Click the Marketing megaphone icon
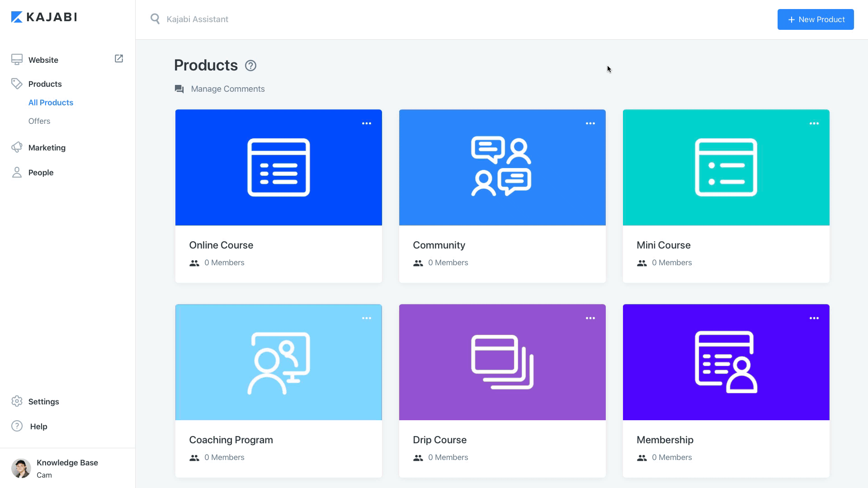Image resolution: width=868 pixels, height=488 pixels. pos(17,147)
